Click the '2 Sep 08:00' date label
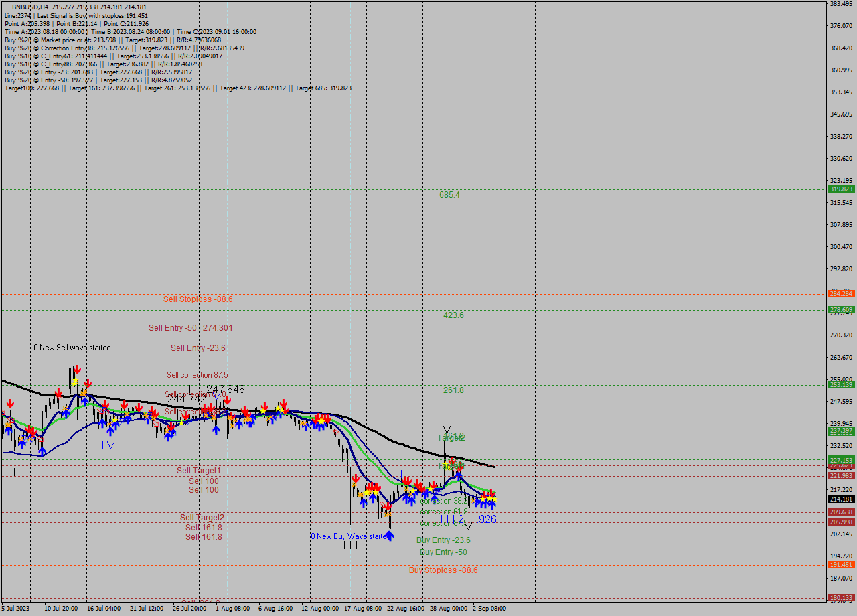The height and width of the screenshot is (616, 857). (x=489, y=609)
